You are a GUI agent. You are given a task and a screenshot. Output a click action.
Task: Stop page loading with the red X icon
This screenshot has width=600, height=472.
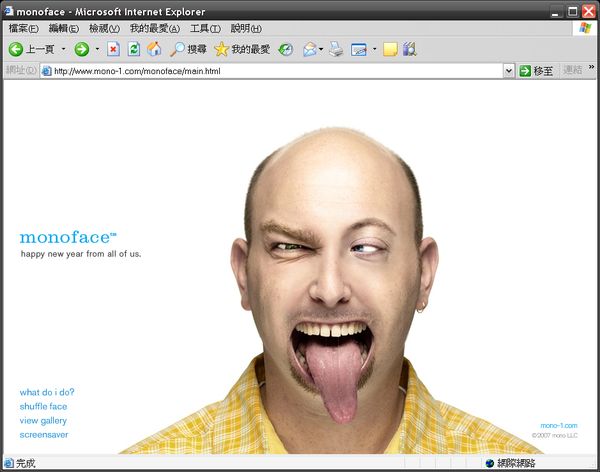pyautogui.click(x=113, y=49)
